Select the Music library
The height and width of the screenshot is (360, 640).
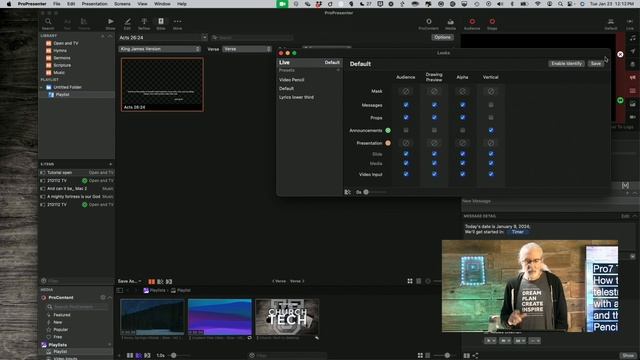pos(56,73)
